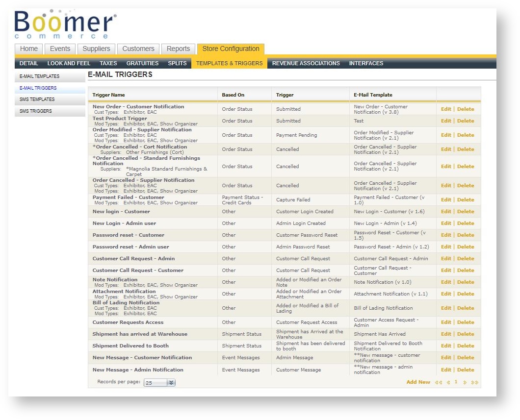Go to the first page of triggers
This screenshot has width=520, height=420.
[x=438, y=382]
